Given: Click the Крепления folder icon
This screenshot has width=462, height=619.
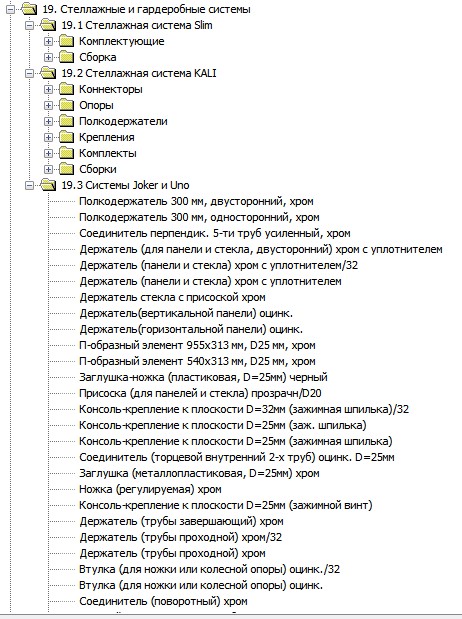Looking at the screenshot, I should pos(66,137).
